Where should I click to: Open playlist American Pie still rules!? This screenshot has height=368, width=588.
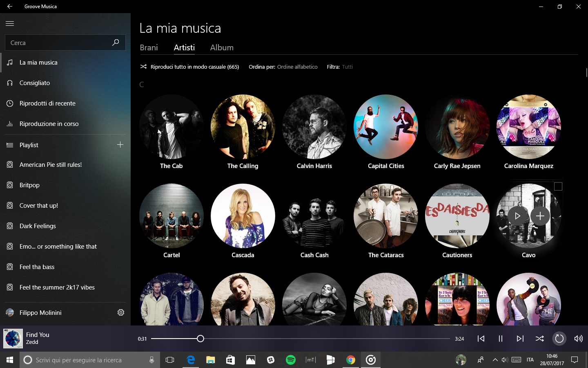[x=65, y=165]
